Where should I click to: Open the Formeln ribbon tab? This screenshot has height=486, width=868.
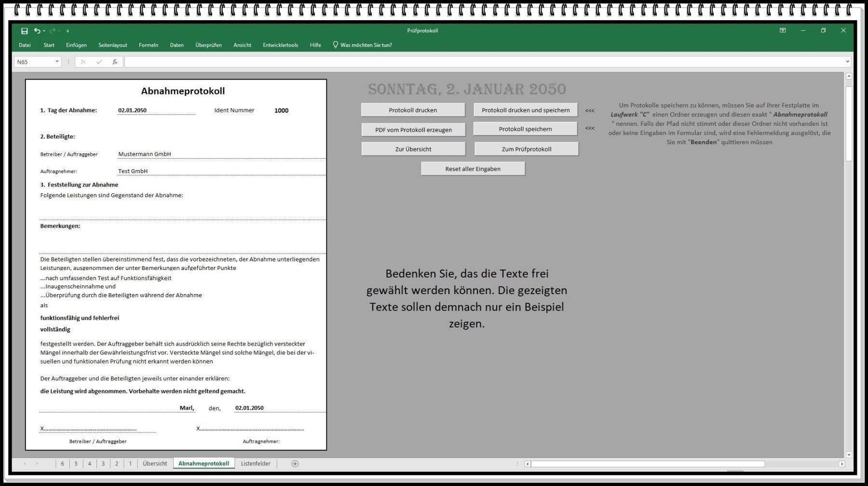coord(148,45)
